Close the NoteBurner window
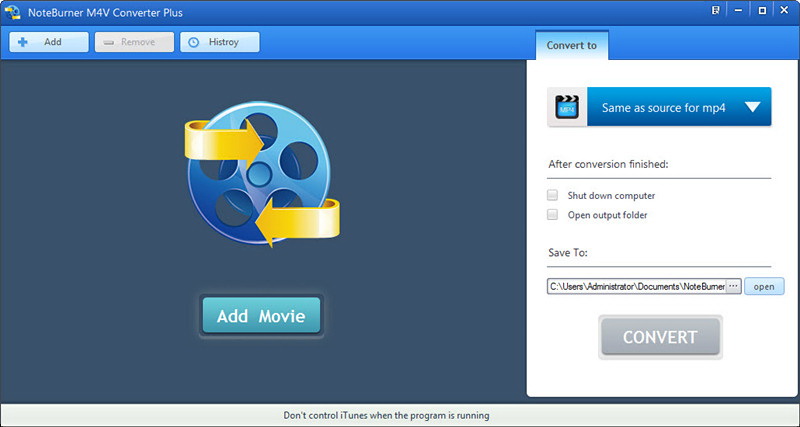 785,10
